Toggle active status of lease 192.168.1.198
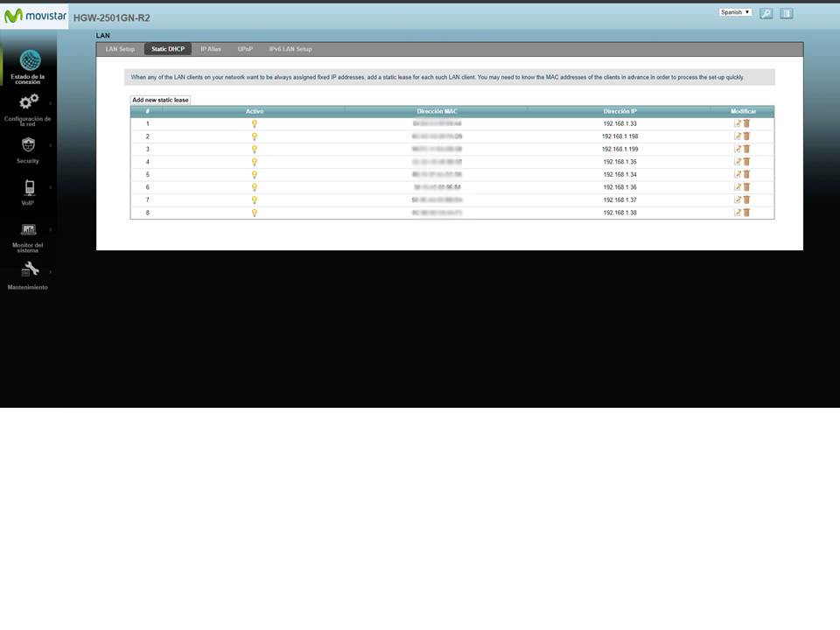 (255, 136)
